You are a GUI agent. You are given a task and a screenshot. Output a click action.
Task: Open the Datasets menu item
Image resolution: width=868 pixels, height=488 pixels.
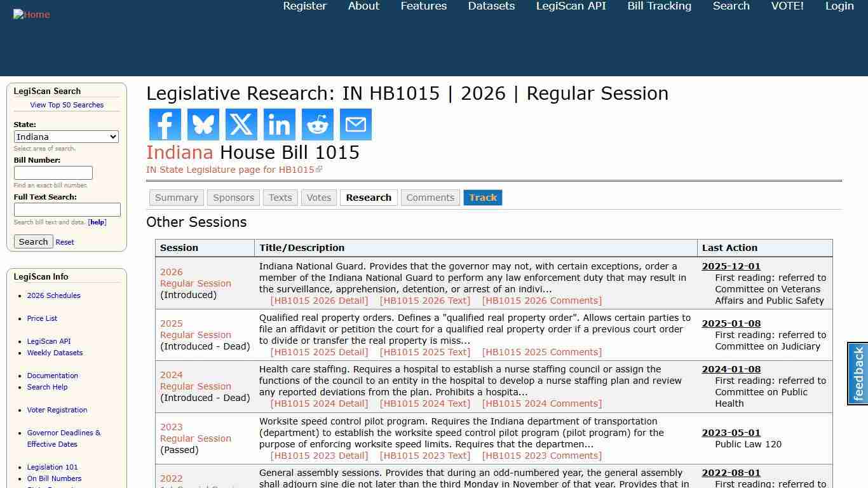point(491,6)
